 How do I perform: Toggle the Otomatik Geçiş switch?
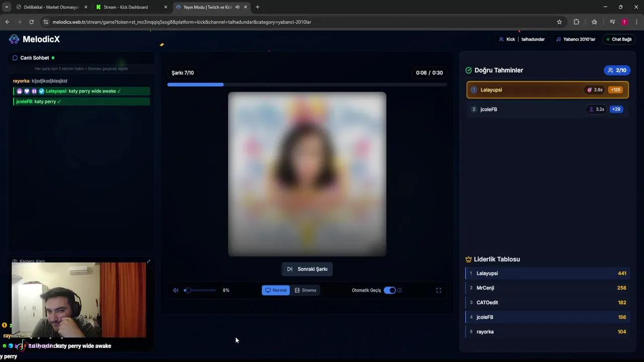(x=389, y=290)
